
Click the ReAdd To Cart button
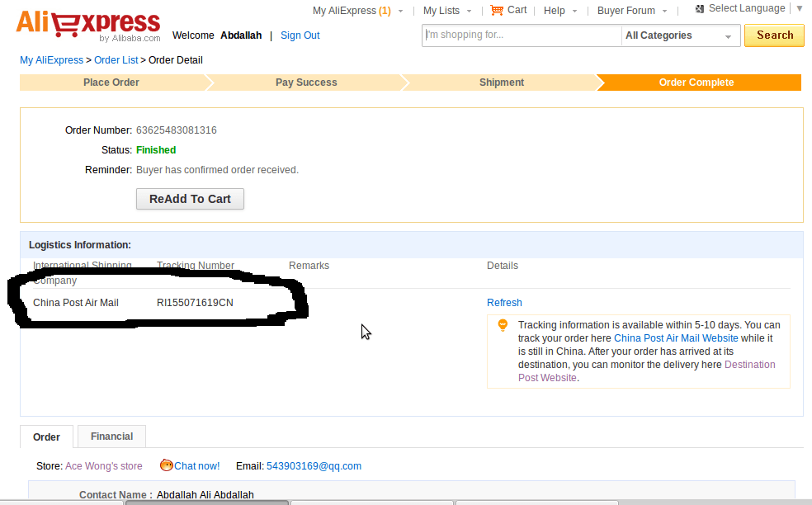(190, 199)
